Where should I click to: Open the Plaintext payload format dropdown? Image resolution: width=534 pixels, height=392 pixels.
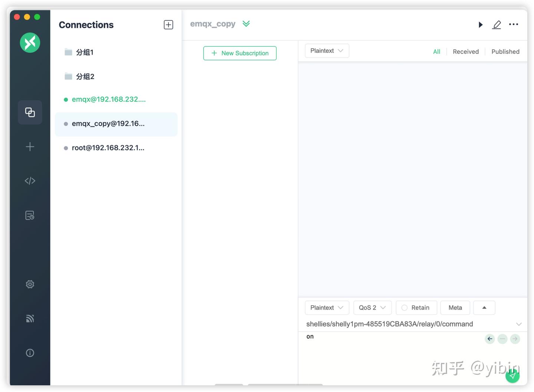pyautogui.click(x=326, y=308)
